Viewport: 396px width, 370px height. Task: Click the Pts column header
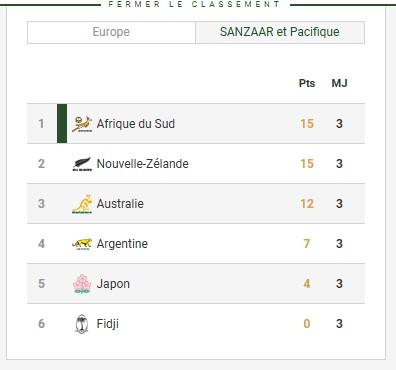tap(307, 83)
